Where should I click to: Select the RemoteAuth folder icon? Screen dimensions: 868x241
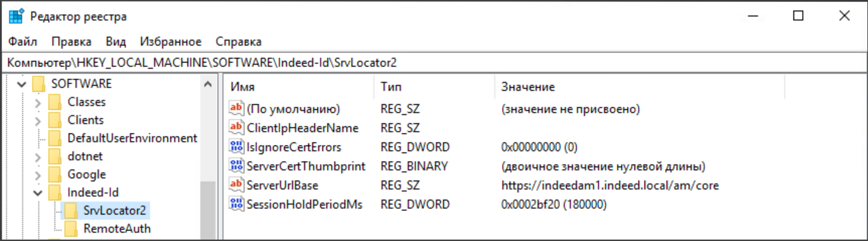coord(71,229)
